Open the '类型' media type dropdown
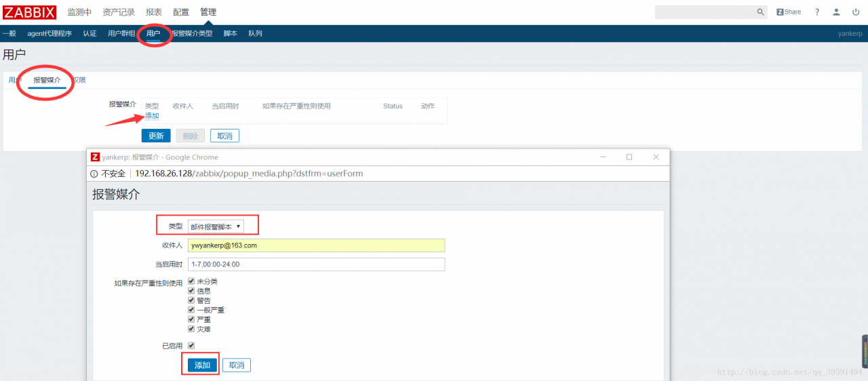Viewport: 868px width, 381px height. click(216, 226)
